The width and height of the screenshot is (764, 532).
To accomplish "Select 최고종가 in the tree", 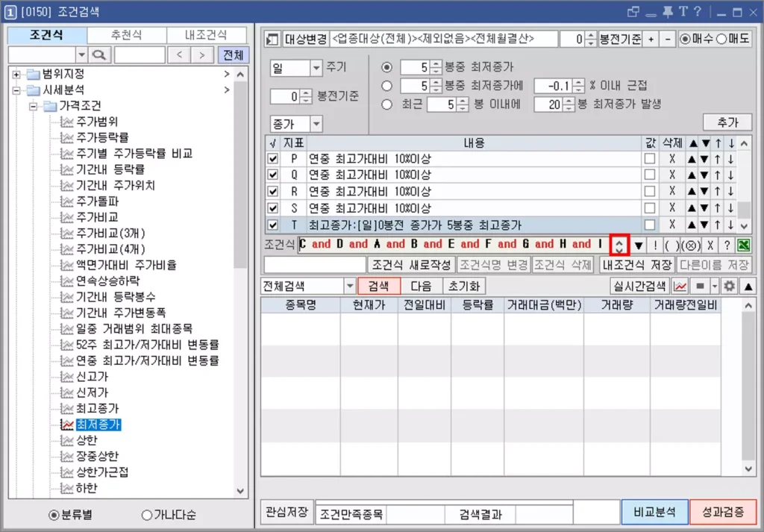I will pos(98,408).
